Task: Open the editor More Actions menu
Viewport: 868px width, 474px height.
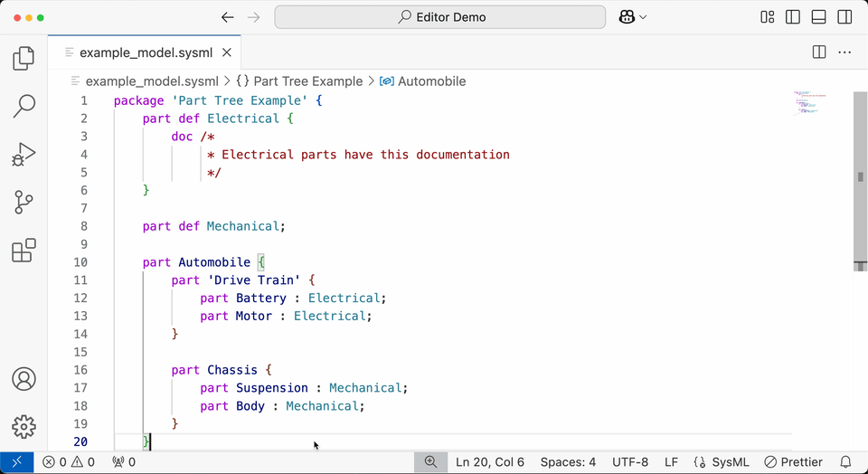Action: click(x=844, y=52)
